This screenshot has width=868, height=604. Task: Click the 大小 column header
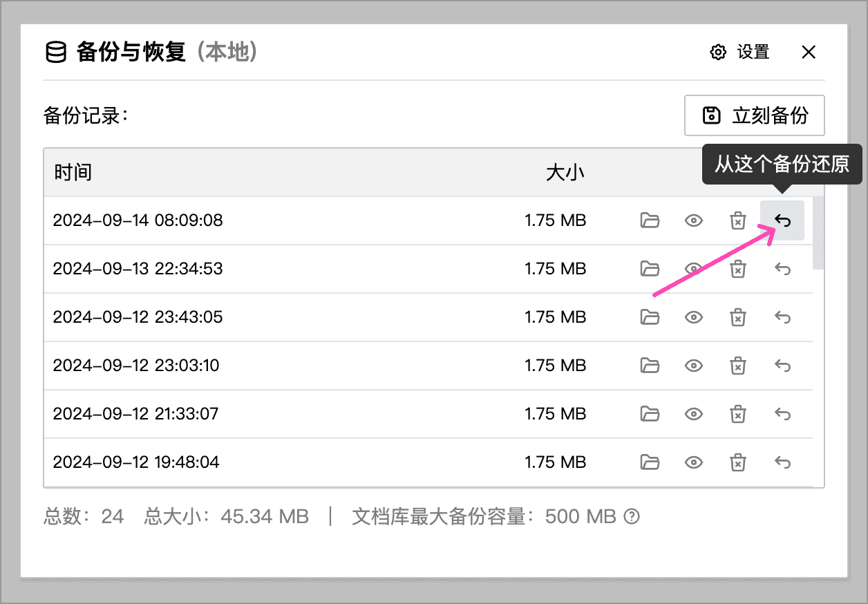(565, 172)
